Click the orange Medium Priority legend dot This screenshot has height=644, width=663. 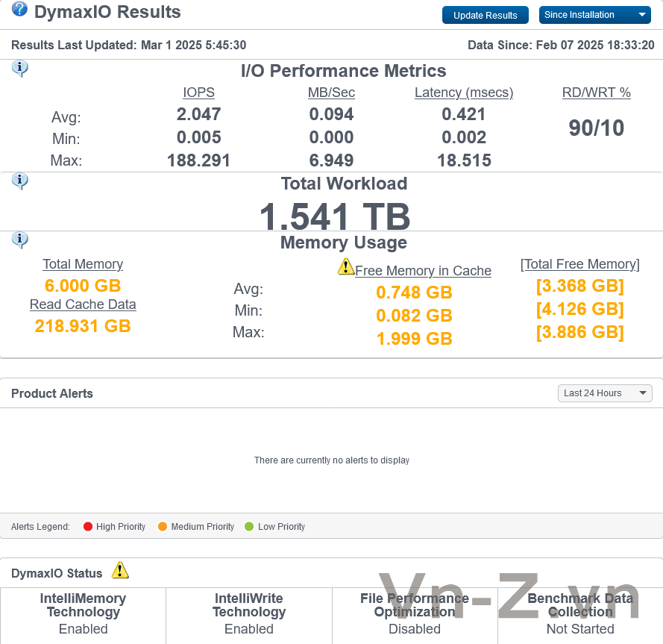coord(163,526)
